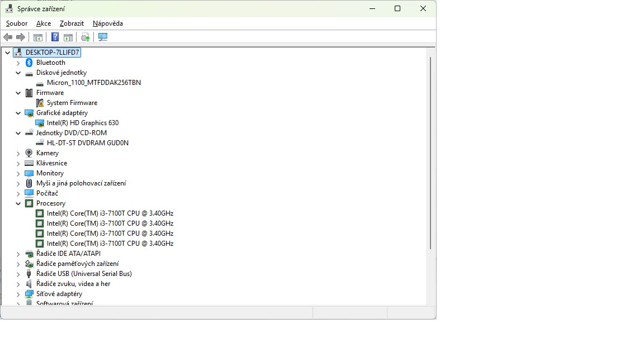Screen dimensions: 644x362
Task: Click the Update driver toolbar icon
Action: coord(85,37)
